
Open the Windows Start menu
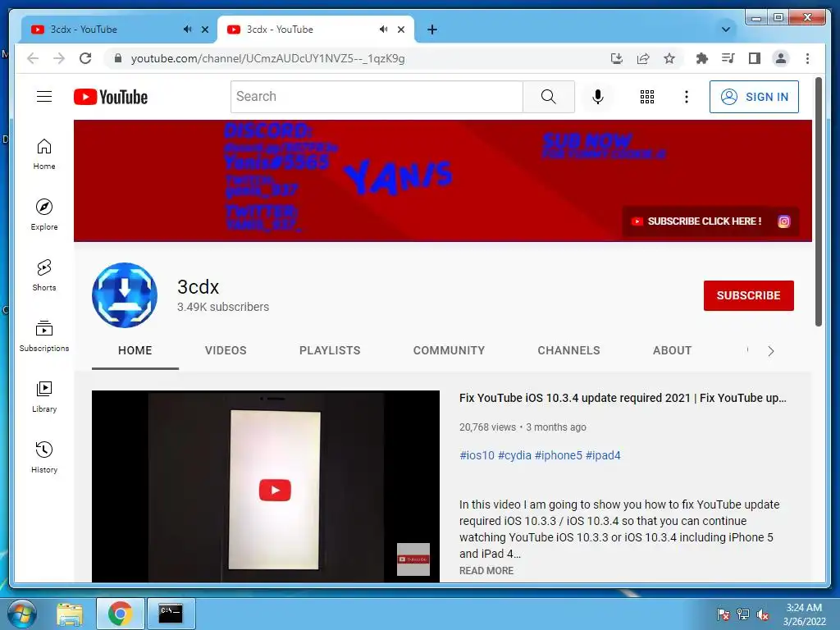(22, 614)
